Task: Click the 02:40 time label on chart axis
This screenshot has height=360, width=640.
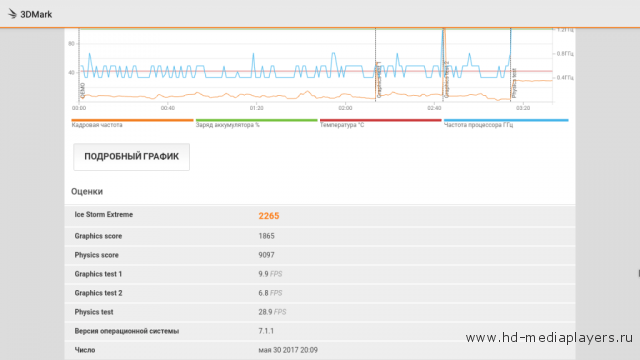Action: coord(434,108)
